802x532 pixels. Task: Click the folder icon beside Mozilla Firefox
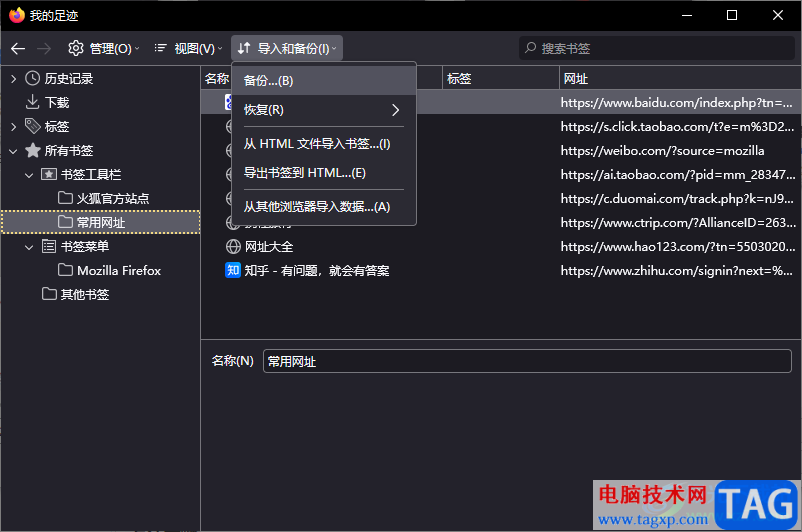pos(65,270)
